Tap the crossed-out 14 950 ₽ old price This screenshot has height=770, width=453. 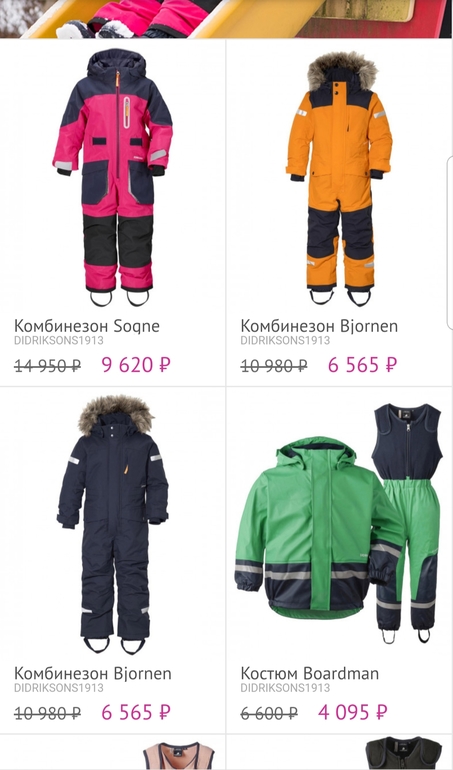(48, 366)
